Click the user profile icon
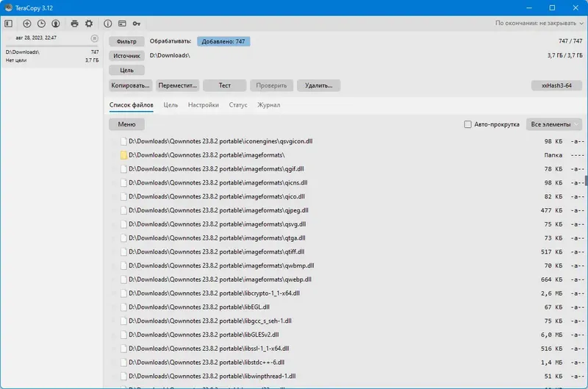The image size is (588, 389). pyautogui.click(x=56, y=24)
